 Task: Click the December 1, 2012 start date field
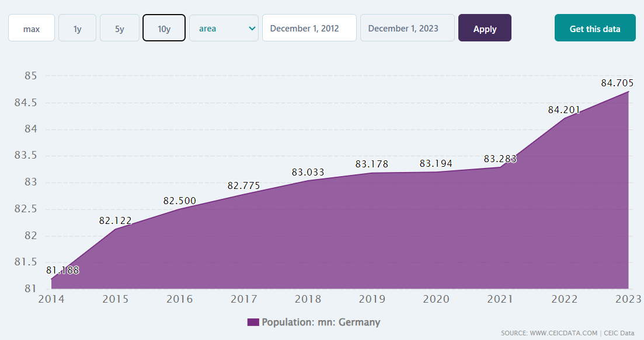click(309, 28)
